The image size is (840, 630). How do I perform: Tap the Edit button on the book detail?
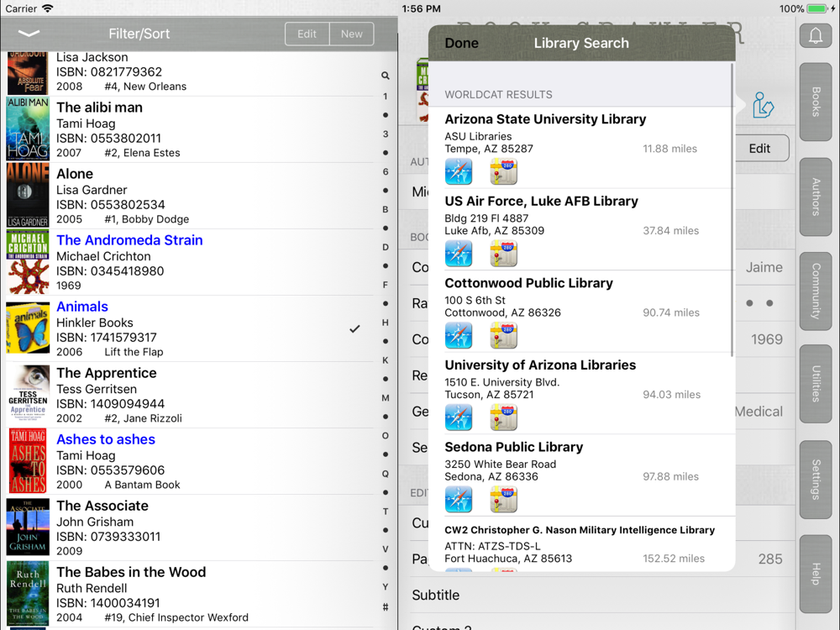pos(759,149)
